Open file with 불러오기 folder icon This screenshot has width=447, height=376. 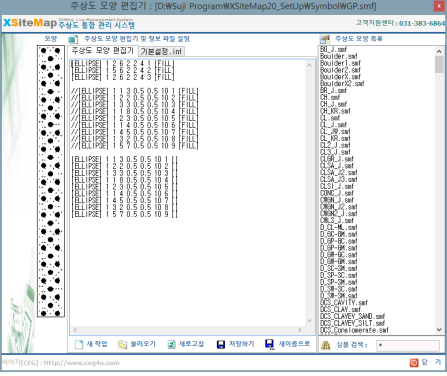[x=122, y=344]
